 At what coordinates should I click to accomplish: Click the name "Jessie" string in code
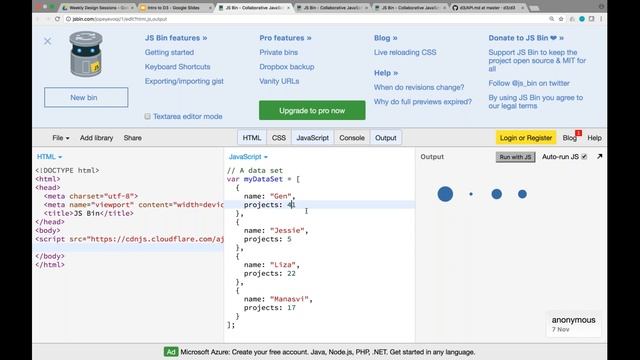coord(287,231)
